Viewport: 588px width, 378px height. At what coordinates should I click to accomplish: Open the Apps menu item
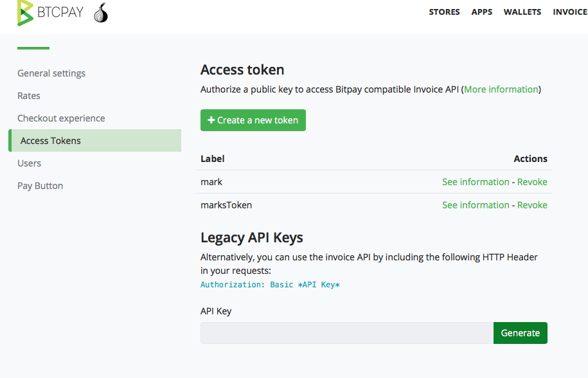(481, 12)
